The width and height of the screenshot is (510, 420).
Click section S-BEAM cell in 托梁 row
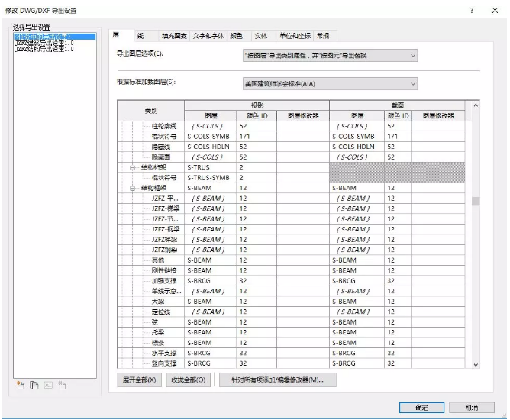pos(357,332)
